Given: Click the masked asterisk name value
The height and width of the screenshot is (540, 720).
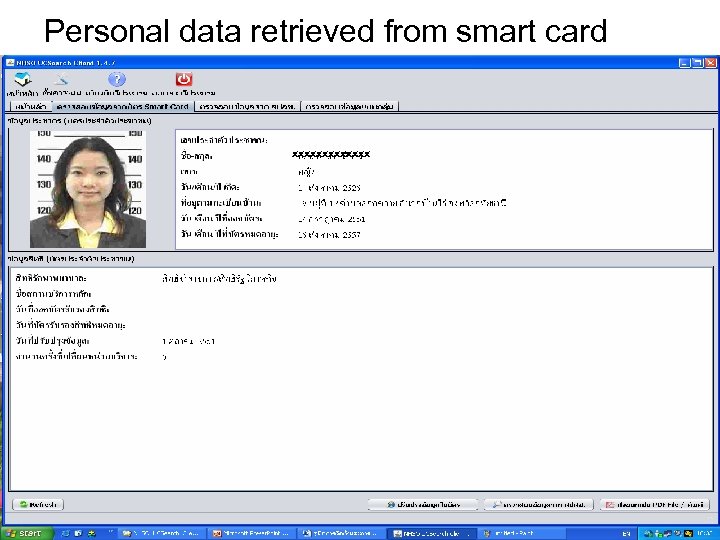Looking at the screenshot, I should 331,155.
